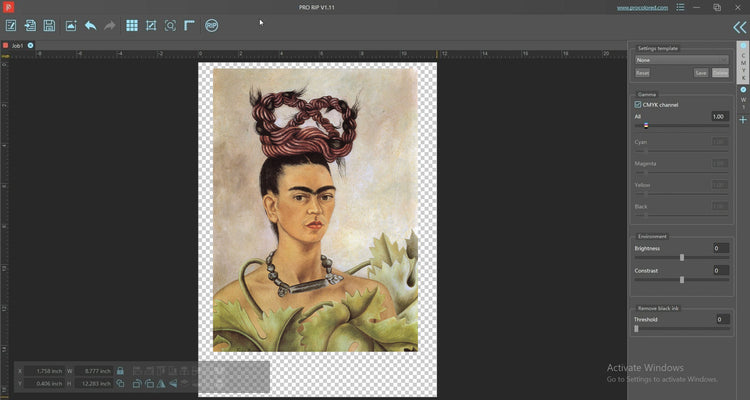Click the save floppy disk icon
This screenshot has width=750, height=400.
pos(49,25)
